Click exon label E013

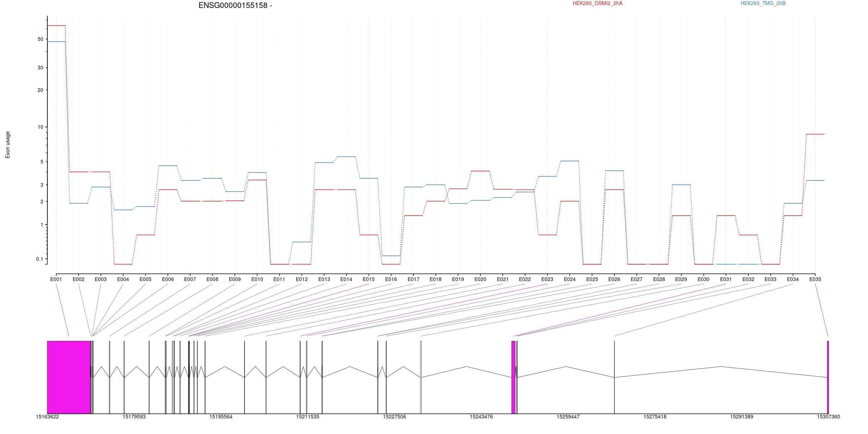tap(324, 279)
